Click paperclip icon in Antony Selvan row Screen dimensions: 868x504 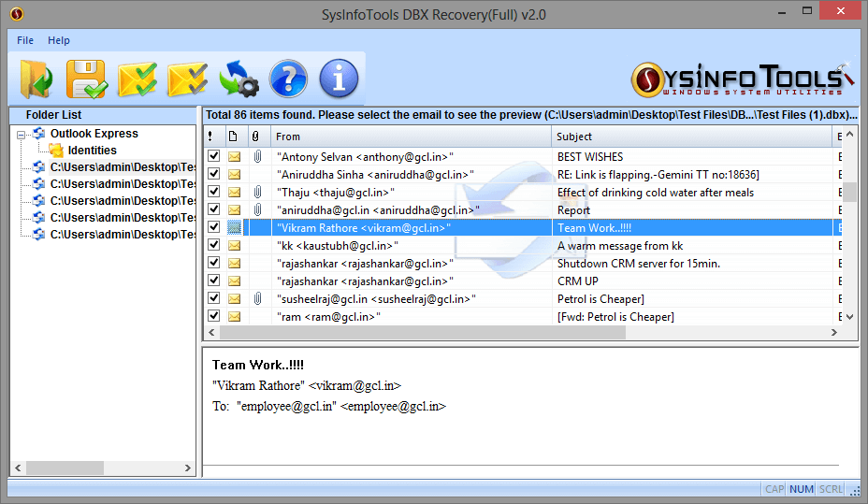pos(257,156)
